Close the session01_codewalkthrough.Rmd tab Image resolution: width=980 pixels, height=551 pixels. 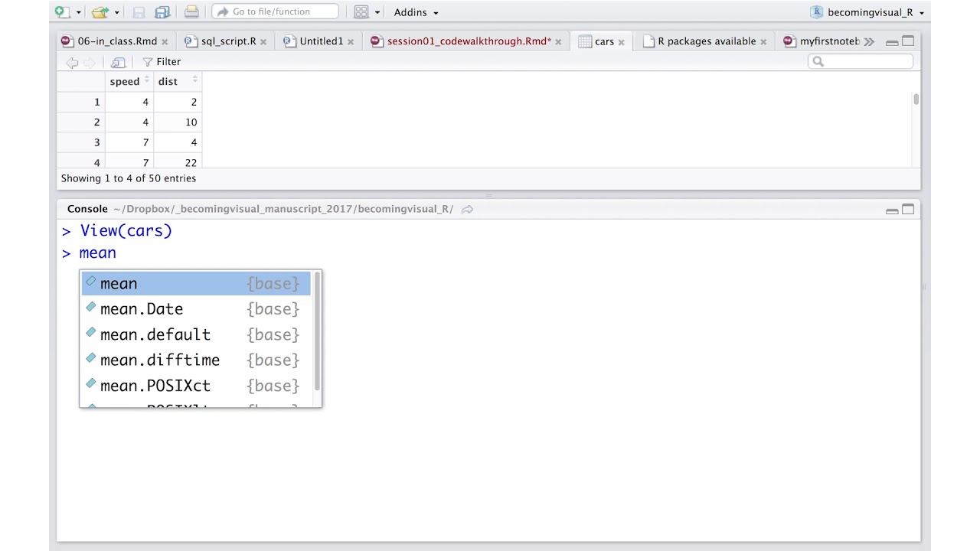pos(559,42)
